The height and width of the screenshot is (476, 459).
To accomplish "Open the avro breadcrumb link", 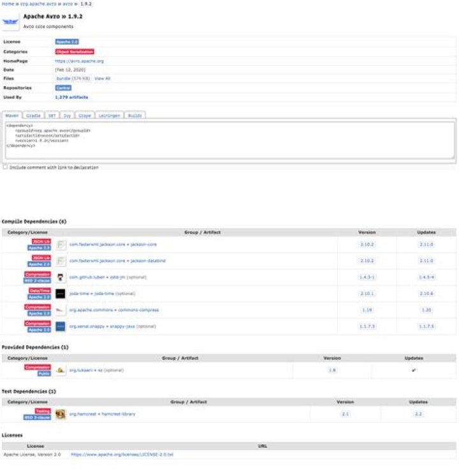I will (68, 4).
